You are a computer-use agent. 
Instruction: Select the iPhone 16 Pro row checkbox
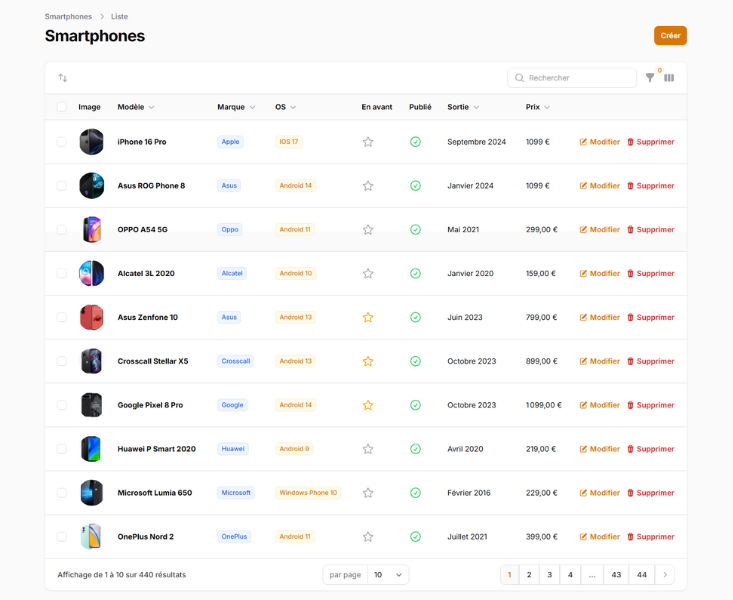[x=62, y=142]
